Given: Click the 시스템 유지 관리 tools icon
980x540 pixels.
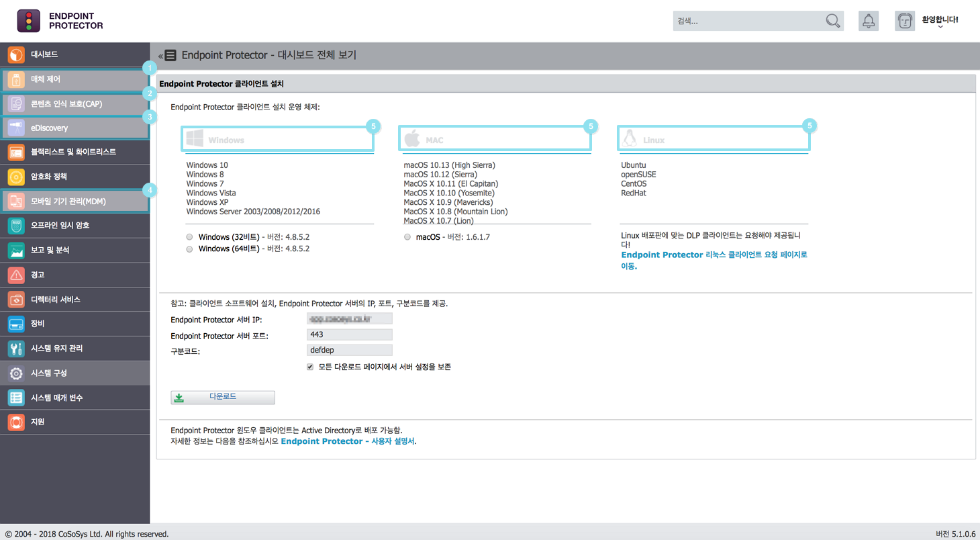Looking at the screenshot, I should [16, 349].
